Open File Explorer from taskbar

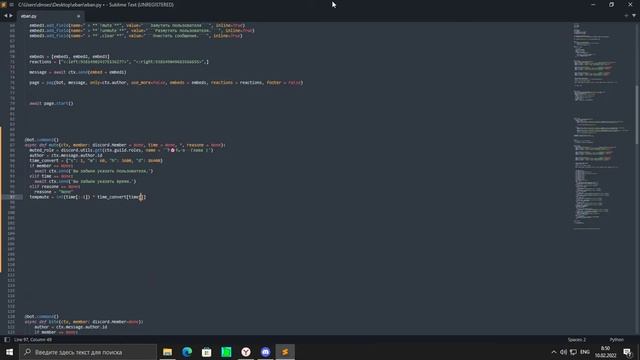[167, 352]
